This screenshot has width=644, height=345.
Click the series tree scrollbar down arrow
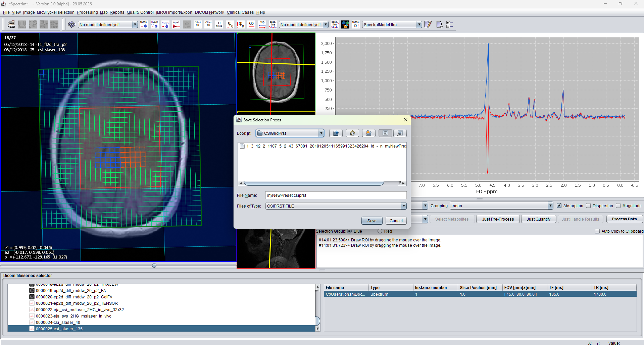pos(317,329)
